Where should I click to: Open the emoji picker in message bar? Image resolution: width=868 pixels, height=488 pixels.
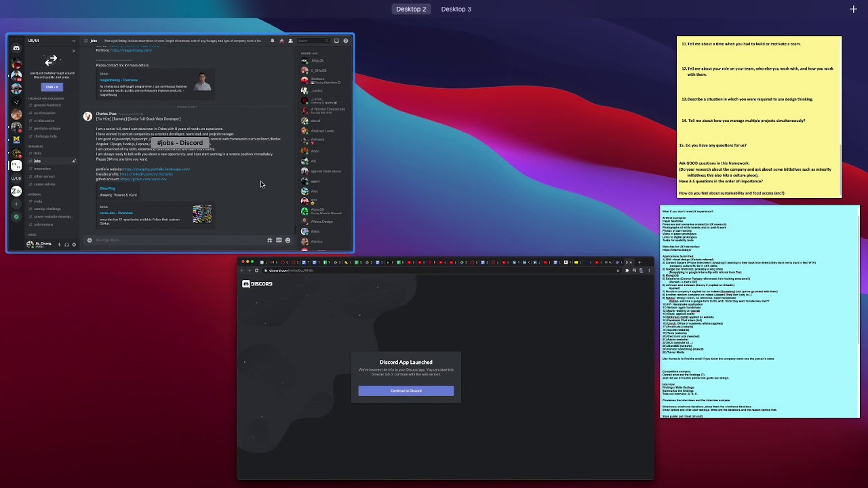click(288, 240)
